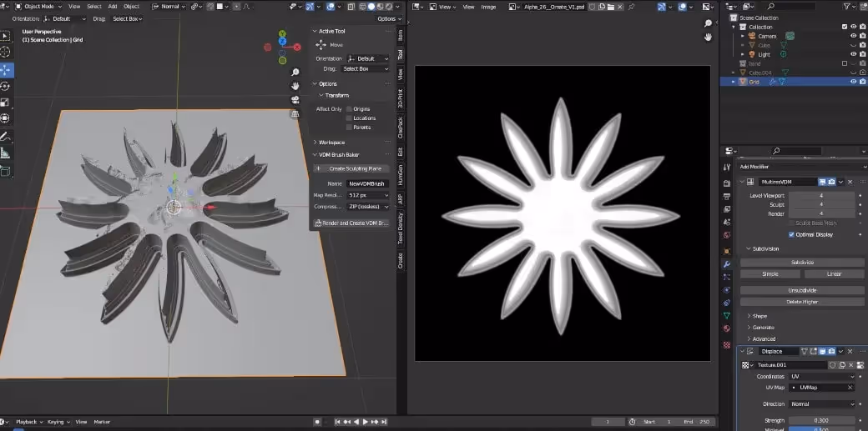
Task: Open the Texture checker tab in Properties
Action: [x=727, y=344]
